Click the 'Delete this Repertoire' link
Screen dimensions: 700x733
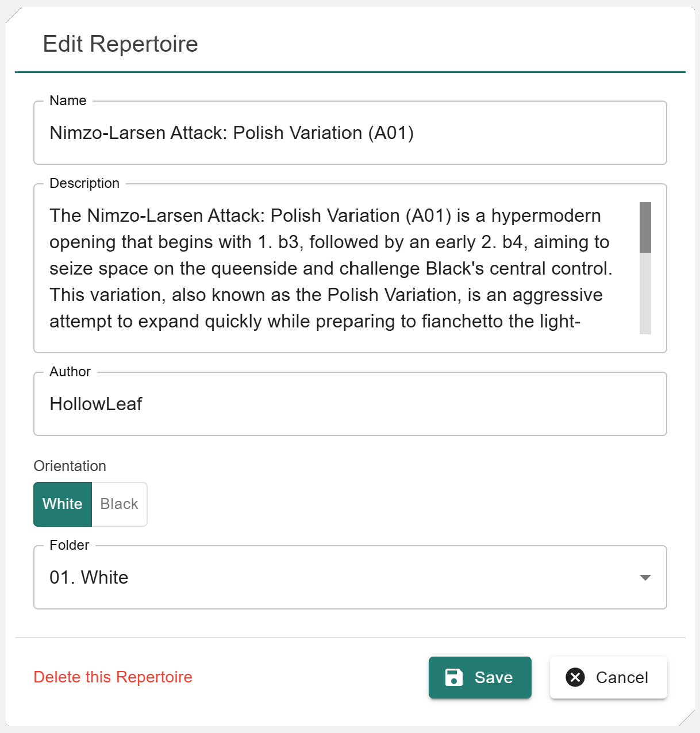(x=113, y=677)
